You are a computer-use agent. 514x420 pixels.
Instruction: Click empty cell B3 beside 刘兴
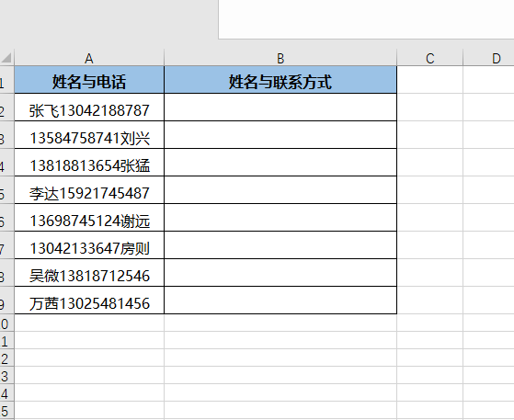(x=280, y=135)
